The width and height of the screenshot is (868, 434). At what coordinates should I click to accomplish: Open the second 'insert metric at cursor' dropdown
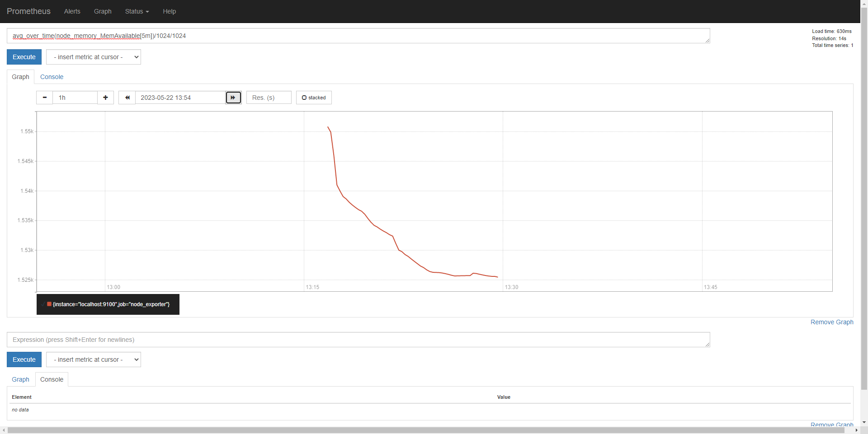(x=94, y=359)
